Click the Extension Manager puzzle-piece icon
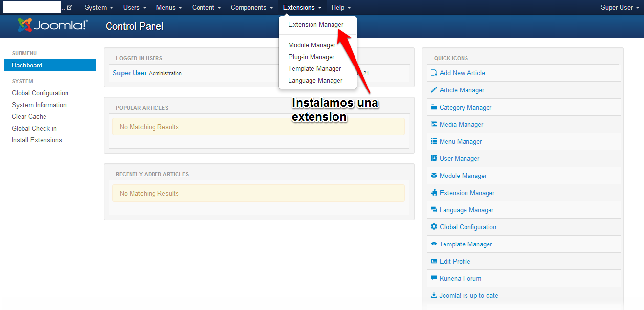The height and width of the screenshot is (310, 644). (434, 193)
